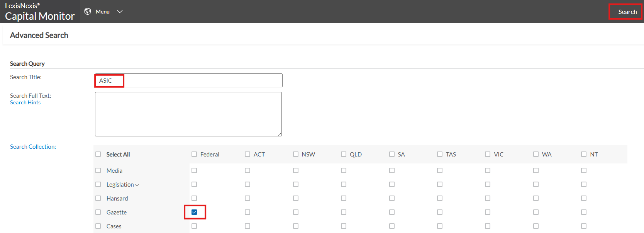Expand the Legislation chevron
Screen dimensions: 644x233
[x=137, y=185]
